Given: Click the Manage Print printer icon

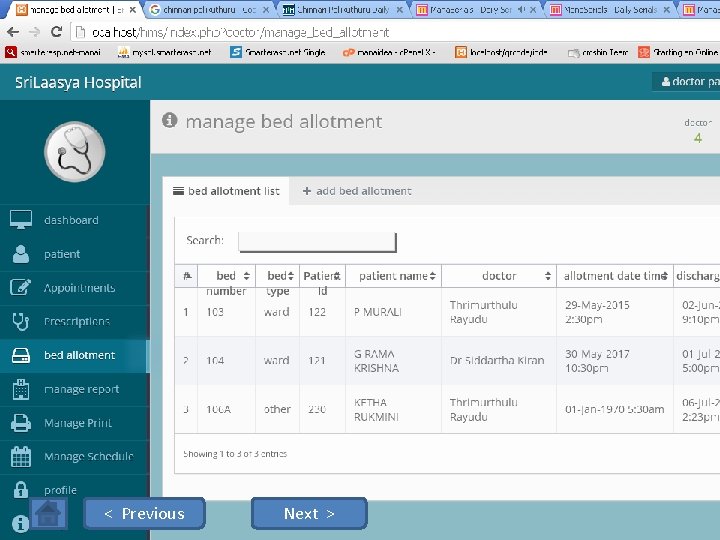Looking at the screenshot, I should click(x=21, y=423).
